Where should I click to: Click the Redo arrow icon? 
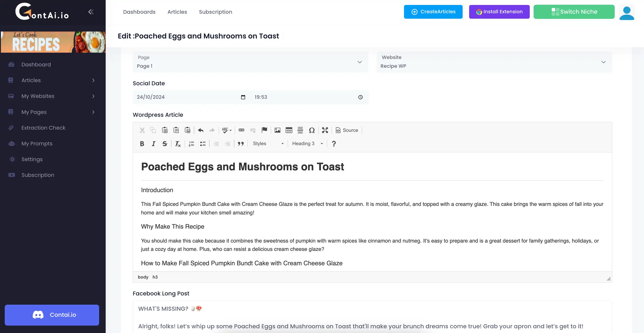coord(212,130)
